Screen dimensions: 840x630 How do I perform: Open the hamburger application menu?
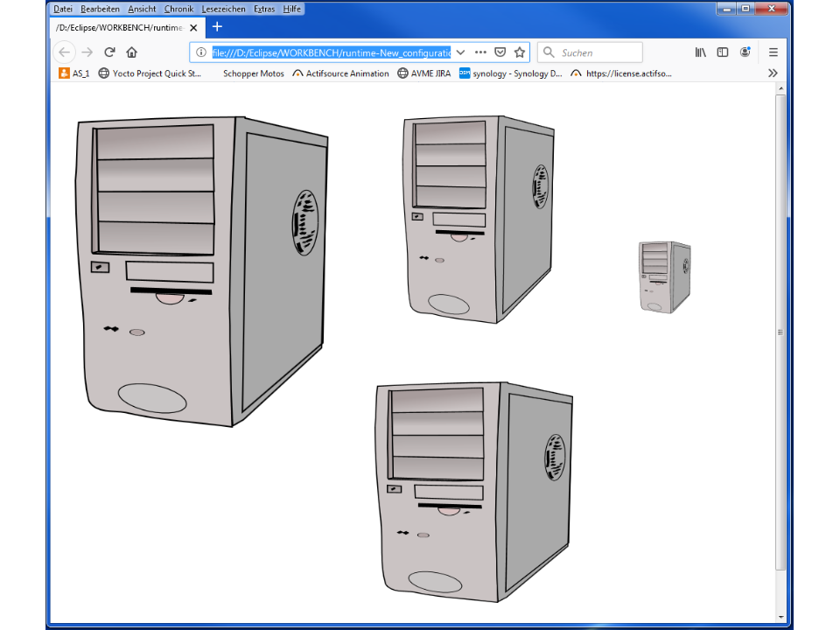(x=773, y=52)
